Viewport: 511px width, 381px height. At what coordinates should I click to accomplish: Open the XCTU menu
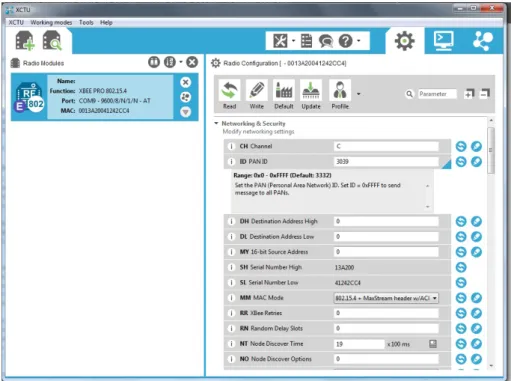pos(16,22)
